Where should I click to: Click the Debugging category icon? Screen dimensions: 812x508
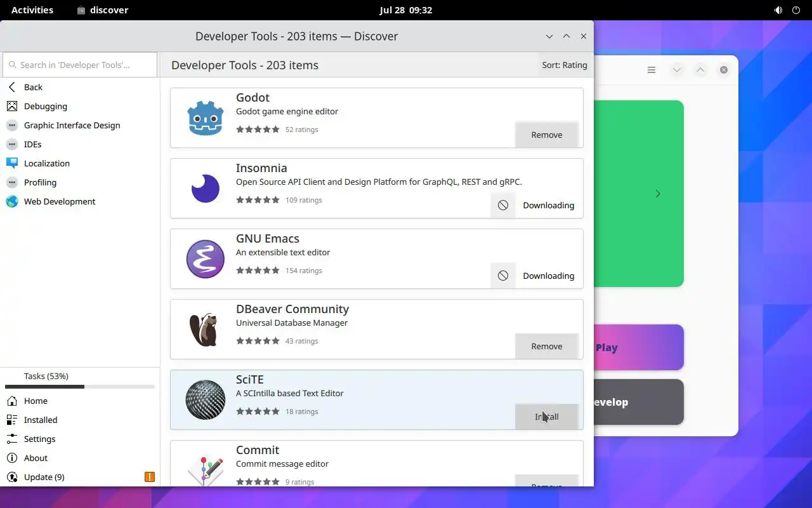pyautogui.click(x=12, y=106)
